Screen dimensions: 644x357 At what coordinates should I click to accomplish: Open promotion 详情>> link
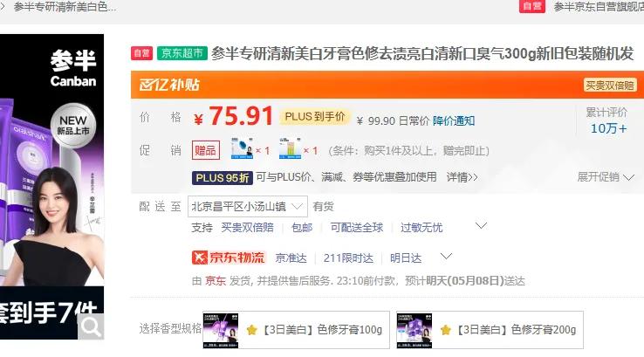(x=462, y=177)
